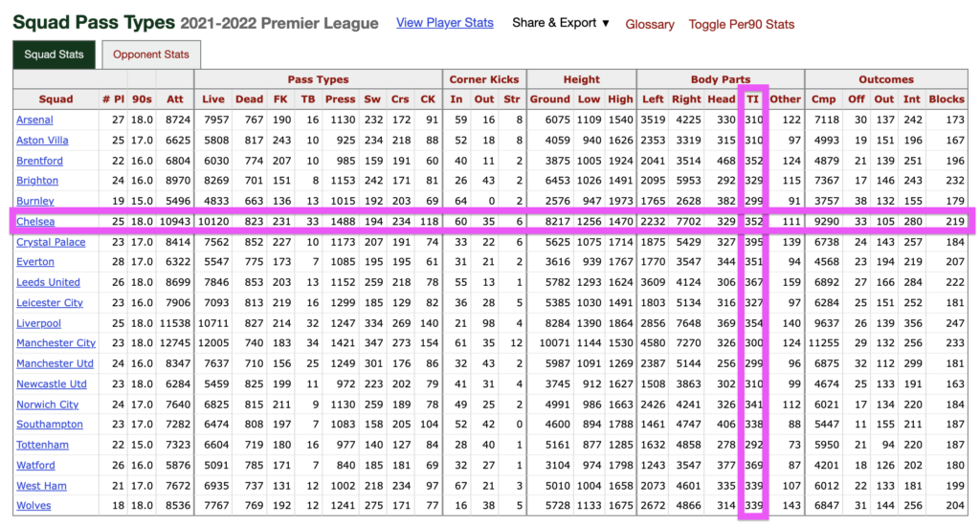Viewport: 980px width, 525px height.
Task: Open the Norwich City squad link
Action: 48,405
